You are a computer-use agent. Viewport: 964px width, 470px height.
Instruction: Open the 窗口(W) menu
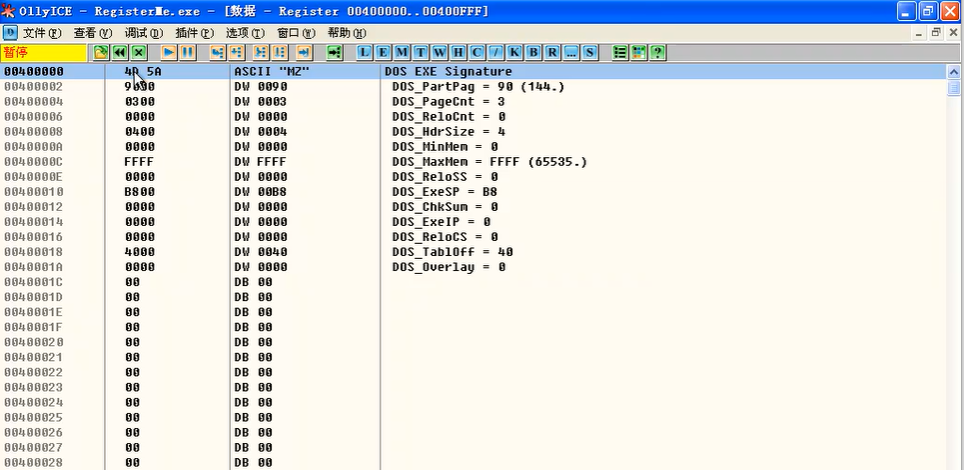click(x=296, y=33)
